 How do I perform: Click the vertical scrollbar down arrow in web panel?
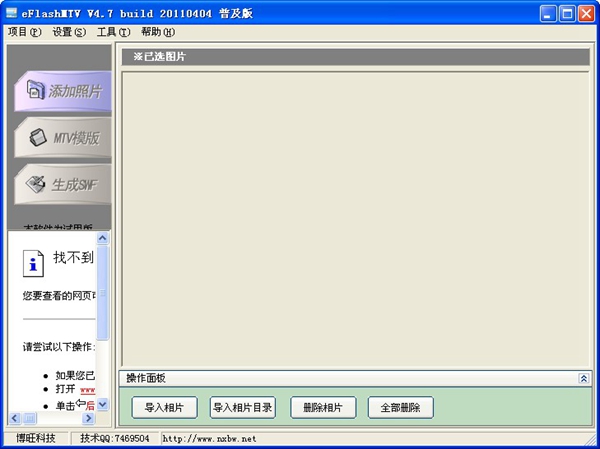(x=103, y=404)
